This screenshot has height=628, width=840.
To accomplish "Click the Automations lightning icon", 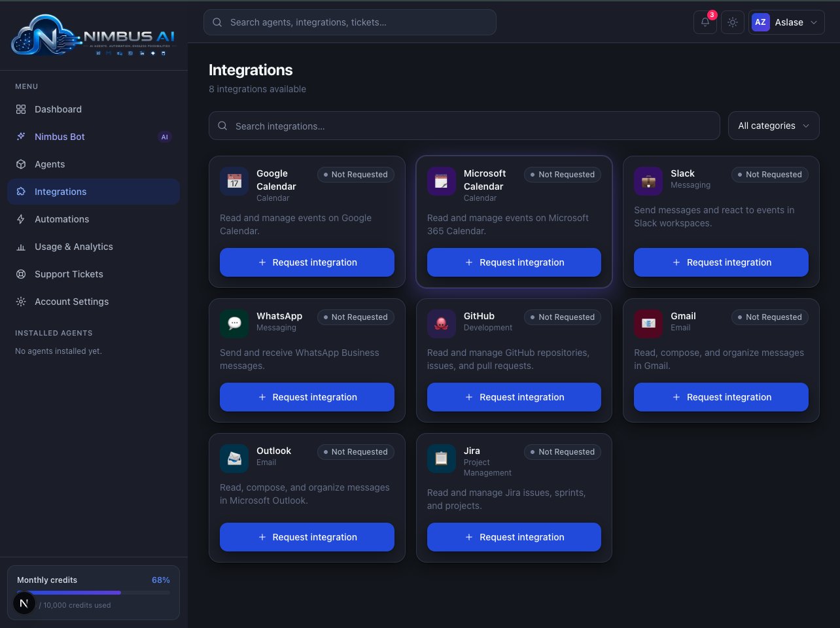I will 21,219.
